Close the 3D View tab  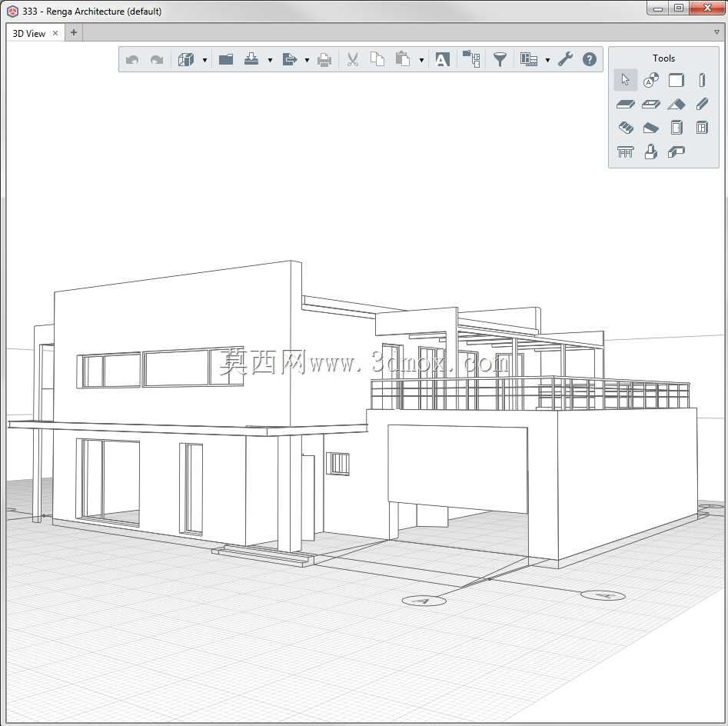pos(55,33)
